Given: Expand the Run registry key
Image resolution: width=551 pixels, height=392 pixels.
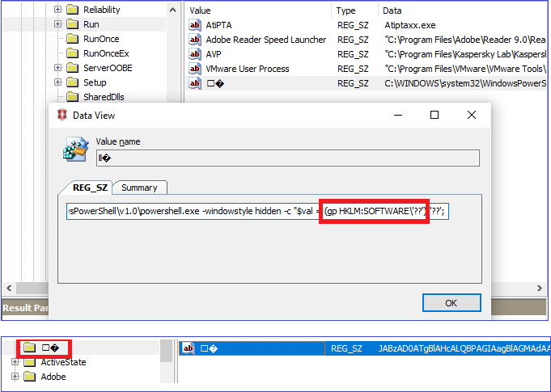Looking at the screenshot, I should coord(58,24).
